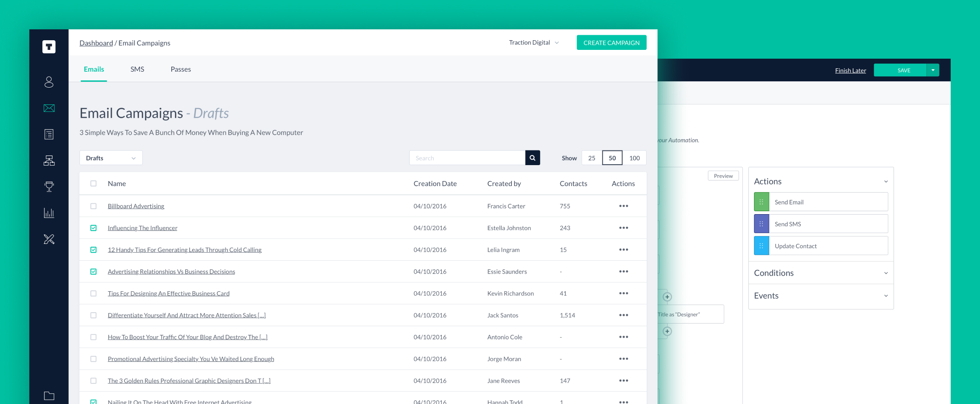
Task: Open the list document icon in sidebar
Action: pyautogui.click(x=49, y=135)
